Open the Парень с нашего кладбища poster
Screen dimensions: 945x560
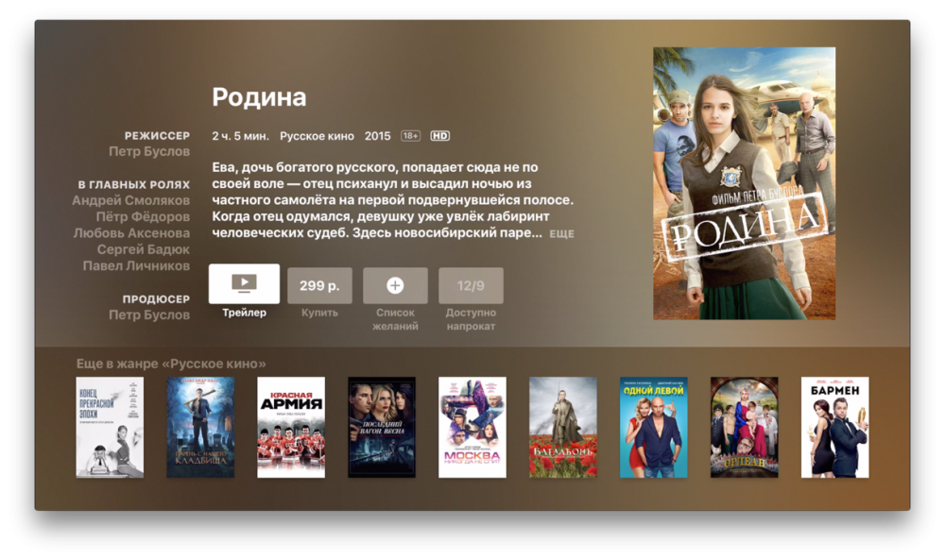click(200, 428)
